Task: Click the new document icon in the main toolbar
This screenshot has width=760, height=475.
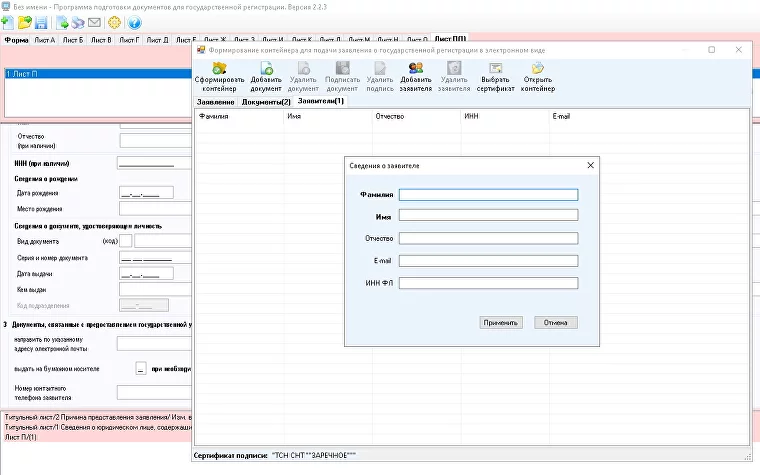Action: (x=8, y=22)
